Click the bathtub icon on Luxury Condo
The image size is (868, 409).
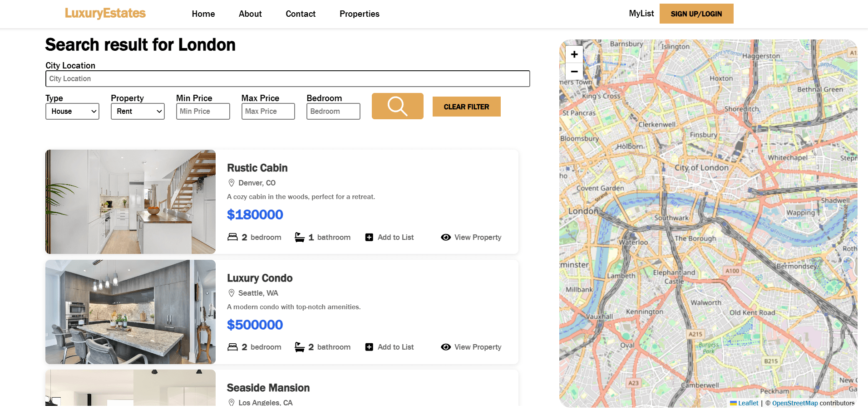click(300, 347)
